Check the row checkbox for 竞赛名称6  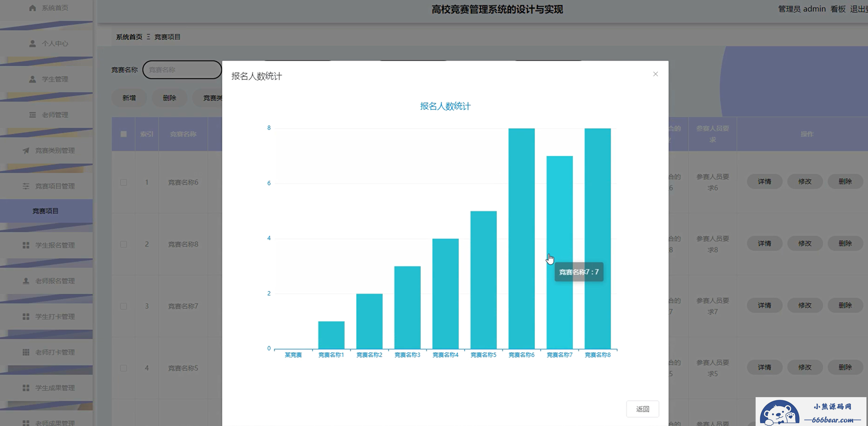click(x=124, y=182)
